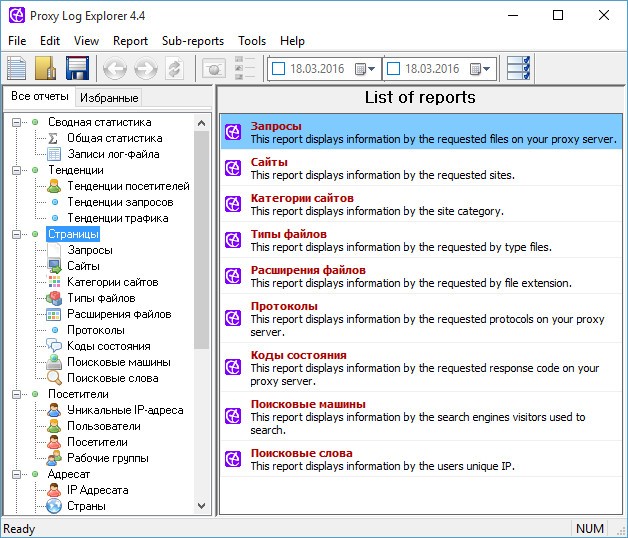Viewport: 628px width, 538px height.
Task: Open the Протоколы report link
Action: tap(284, 306)
